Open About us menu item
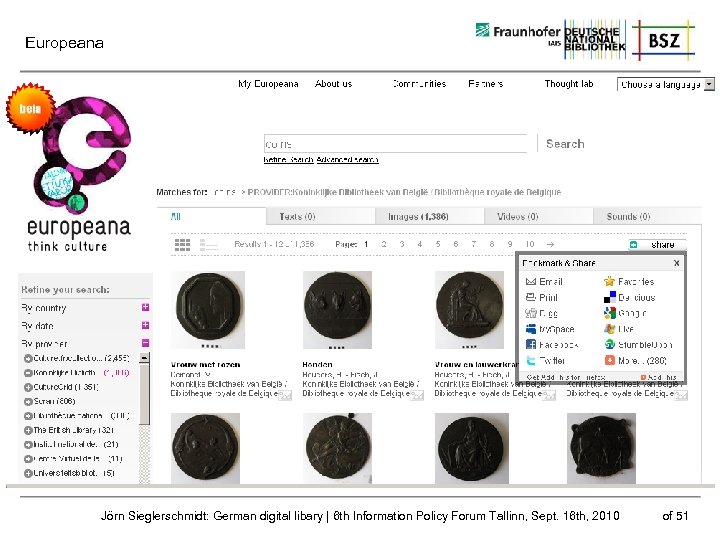This screenshot has width=720, height=540. click(x=333, y=84)
